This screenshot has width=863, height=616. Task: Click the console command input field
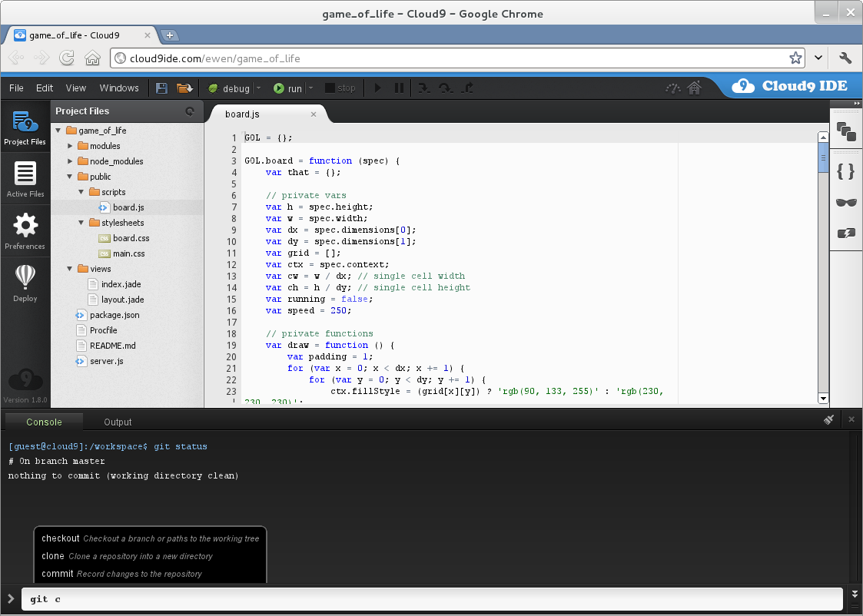coord(432,599)
